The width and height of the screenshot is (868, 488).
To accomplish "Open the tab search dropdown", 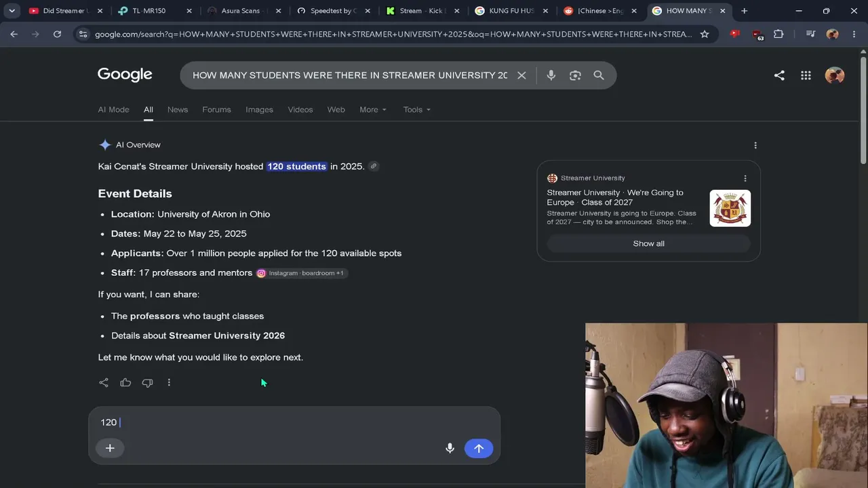I will click(12, 11).
